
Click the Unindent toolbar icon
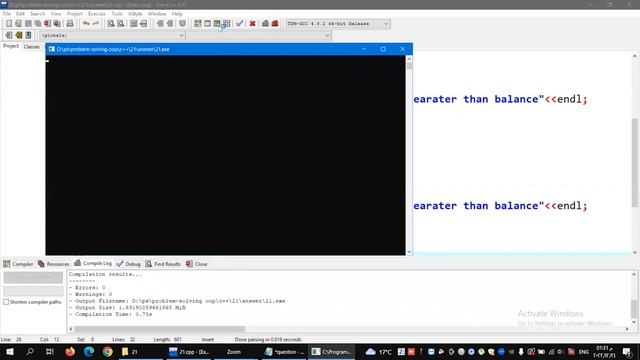[170, 24]
